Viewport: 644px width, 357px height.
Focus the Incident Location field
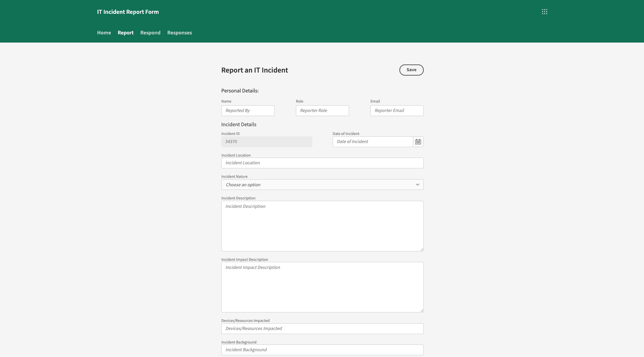click(x=322, y=163)
